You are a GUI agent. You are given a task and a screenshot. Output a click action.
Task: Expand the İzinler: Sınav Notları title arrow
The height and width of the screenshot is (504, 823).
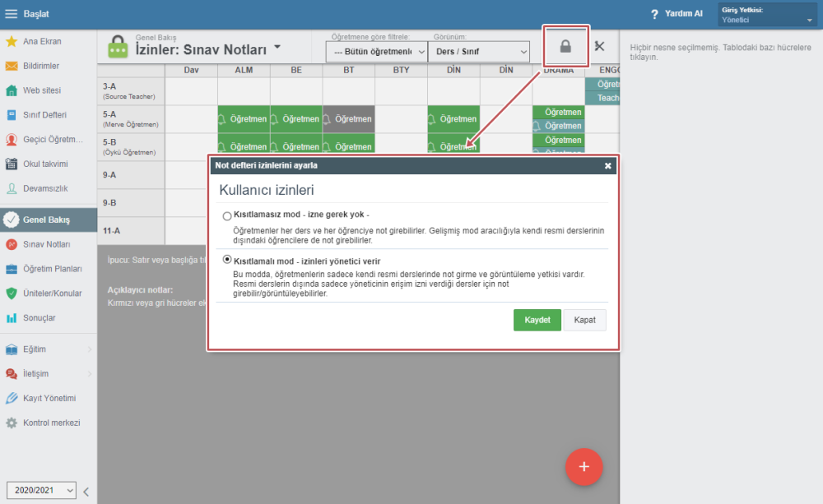point(277,47)
